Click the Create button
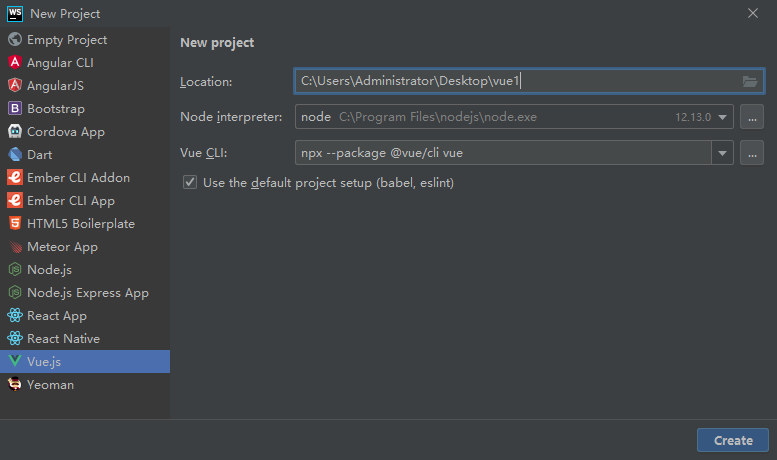Viewport: 777px width, 460px height. (733, 440)
